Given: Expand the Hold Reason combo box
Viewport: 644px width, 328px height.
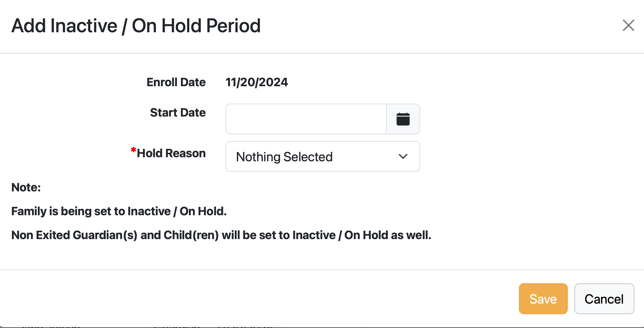Looking at the screenshot, I should click(x=323, y=156).
